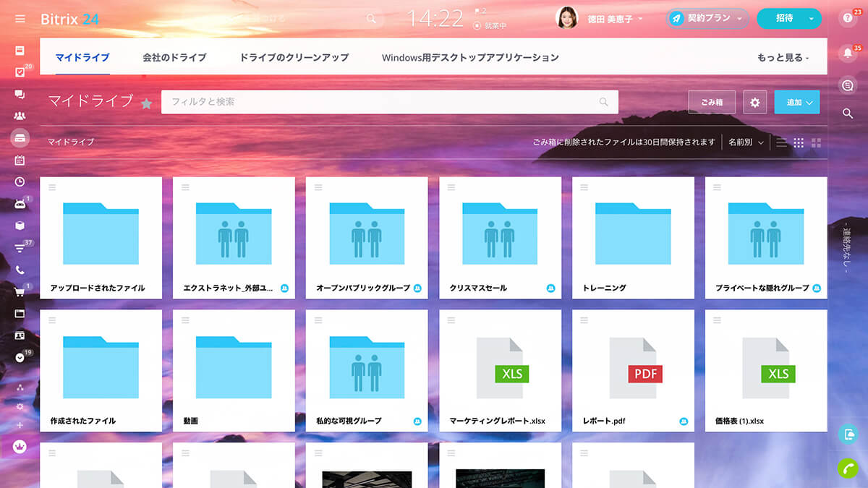Open 徳田 美恵子 user profile menu
The width and height of the screenshot is (868, 488).
pyautogui.click(x=614, y=20)
